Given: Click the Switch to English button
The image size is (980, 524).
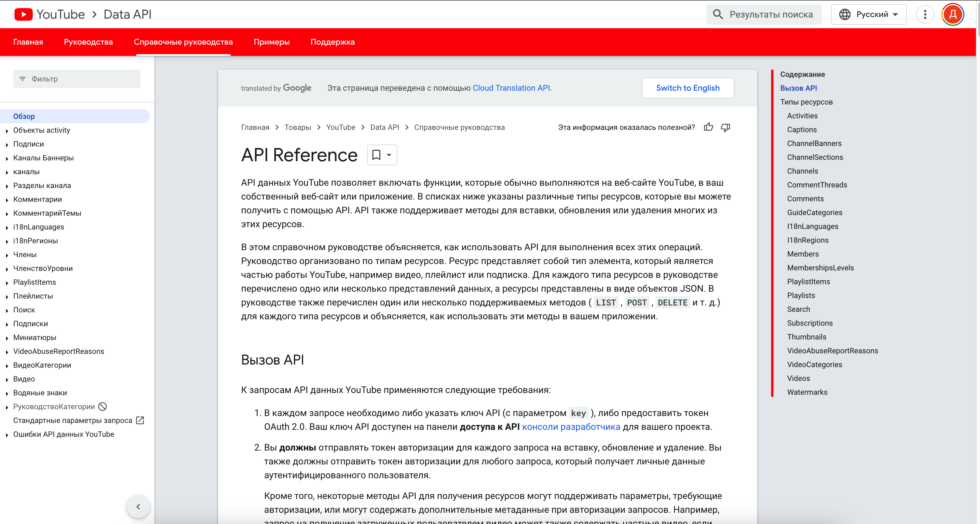Looking at the screenshot, I should (x=688, y=88).
